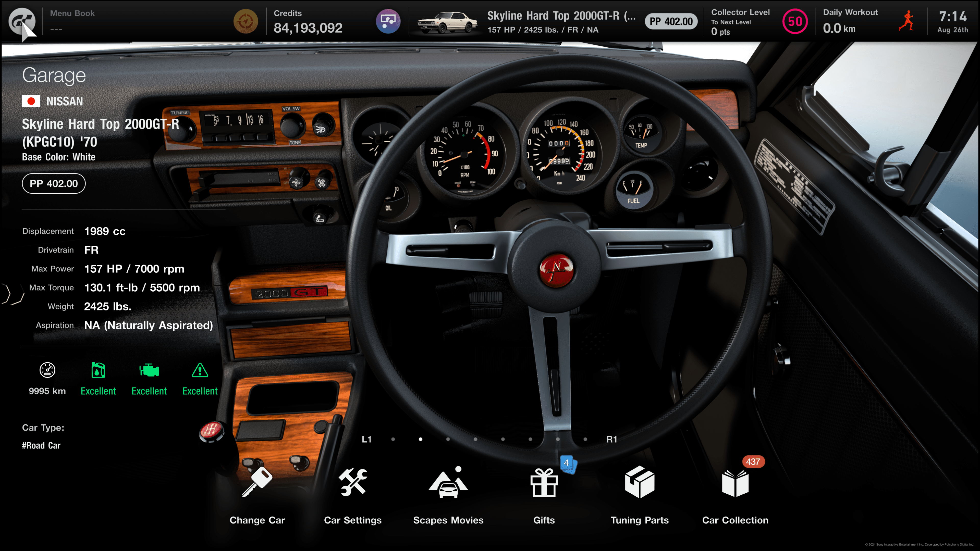Click the Base Color: White text
The width and height of the screenshot is (980, 551).
click(59, 157)
